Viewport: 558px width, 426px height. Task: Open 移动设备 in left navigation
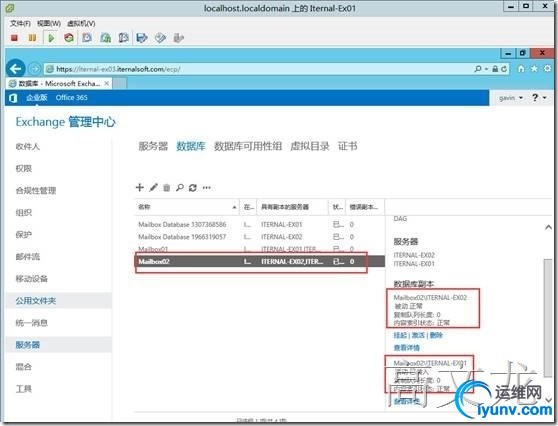(x=31, y=279)
